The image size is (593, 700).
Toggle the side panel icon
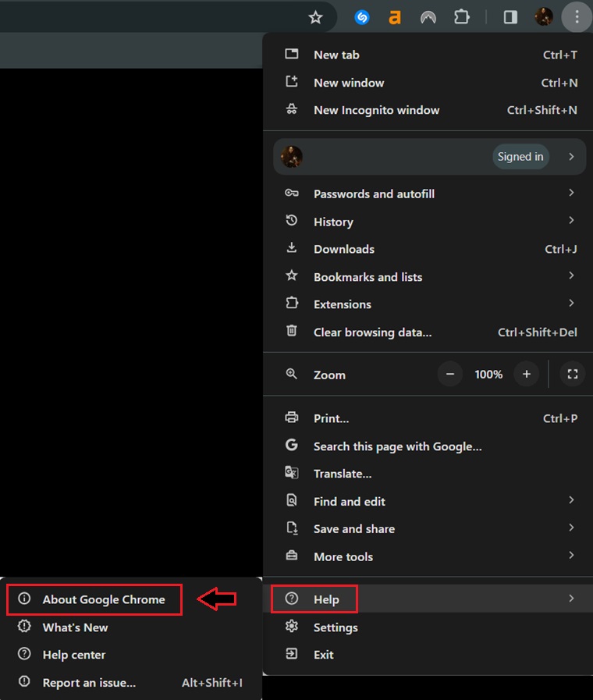510,17
